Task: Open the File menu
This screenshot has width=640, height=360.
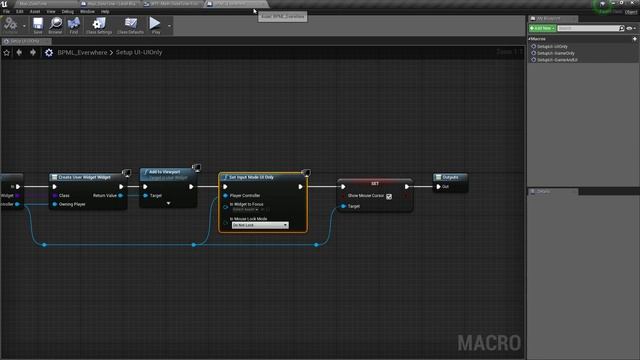Action: [x=7, y=11]
